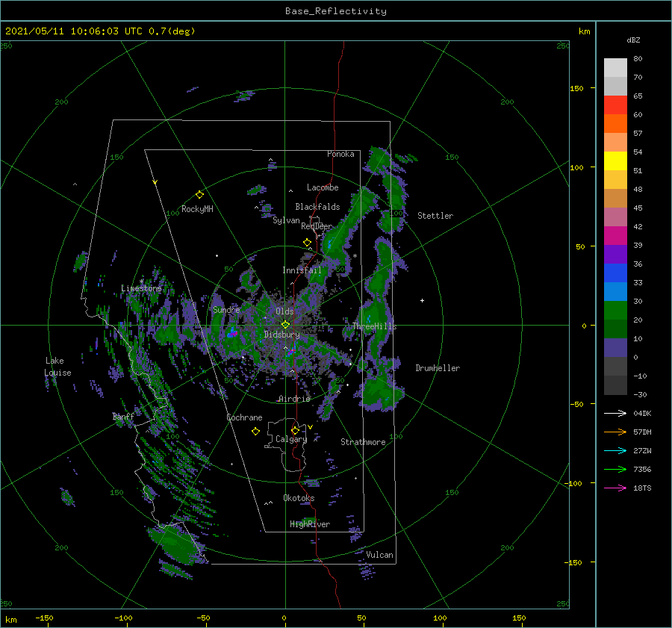Click the HighRiver city label
Image resolution: width=672 pixels, height=628 pixels.
point(310,524)
